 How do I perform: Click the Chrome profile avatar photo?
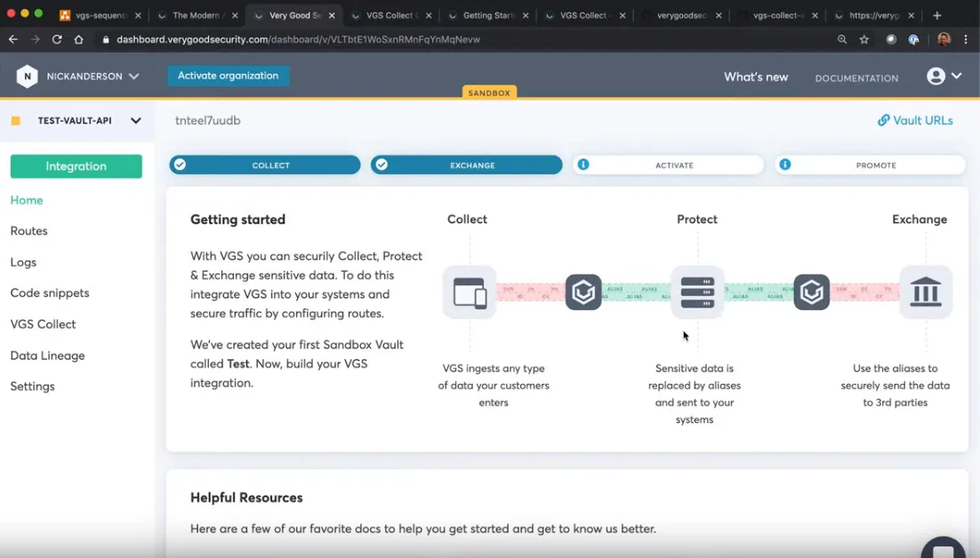tap(944, 39)
